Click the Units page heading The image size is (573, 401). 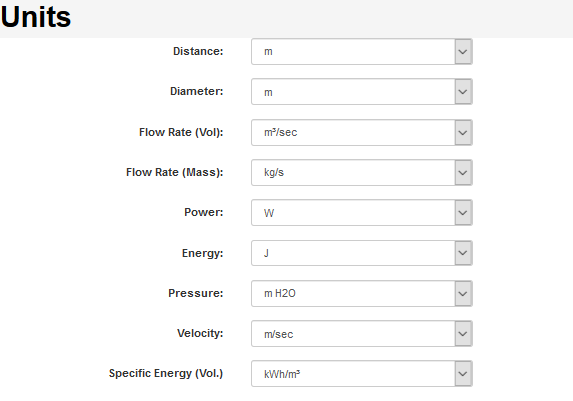[x=36, y=17]
